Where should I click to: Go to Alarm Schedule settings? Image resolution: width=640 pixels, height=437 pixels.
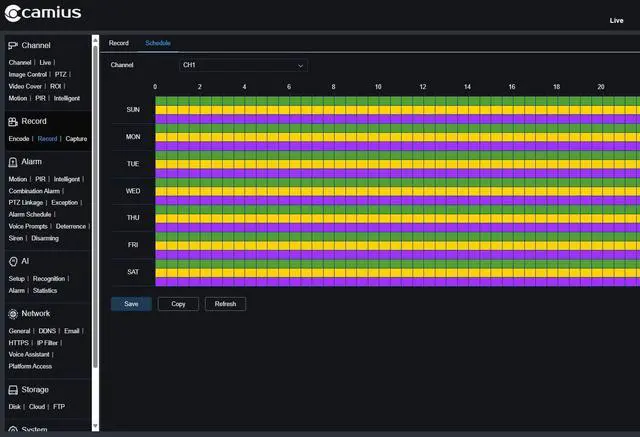(x=29, y=214)
